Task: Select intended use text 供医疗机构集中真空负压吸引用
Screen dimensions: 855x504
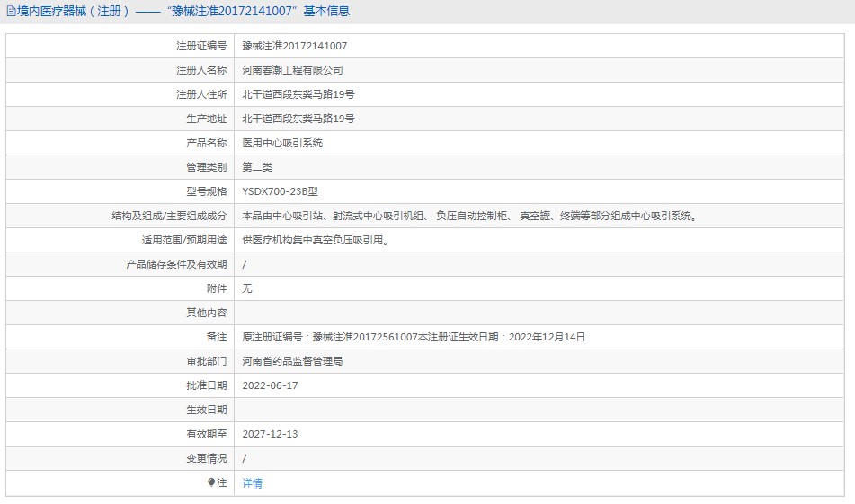Action: click(316, 240)
